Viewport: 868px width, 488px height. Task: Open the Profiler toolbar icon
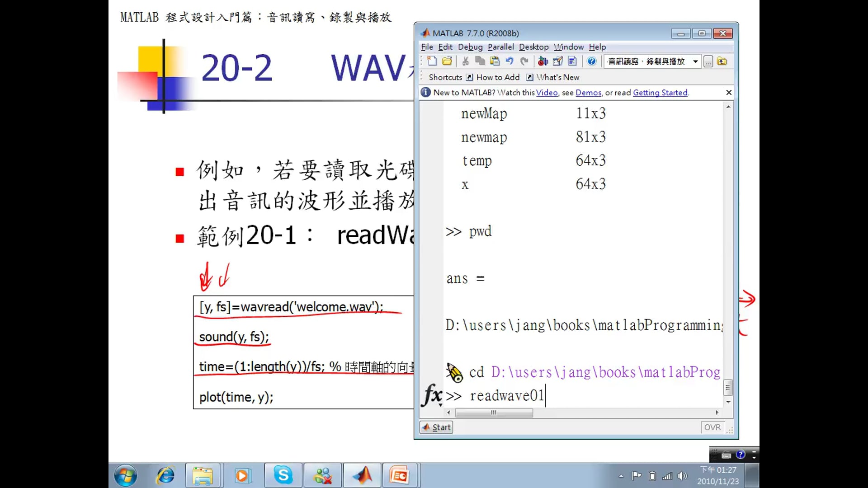572,61
